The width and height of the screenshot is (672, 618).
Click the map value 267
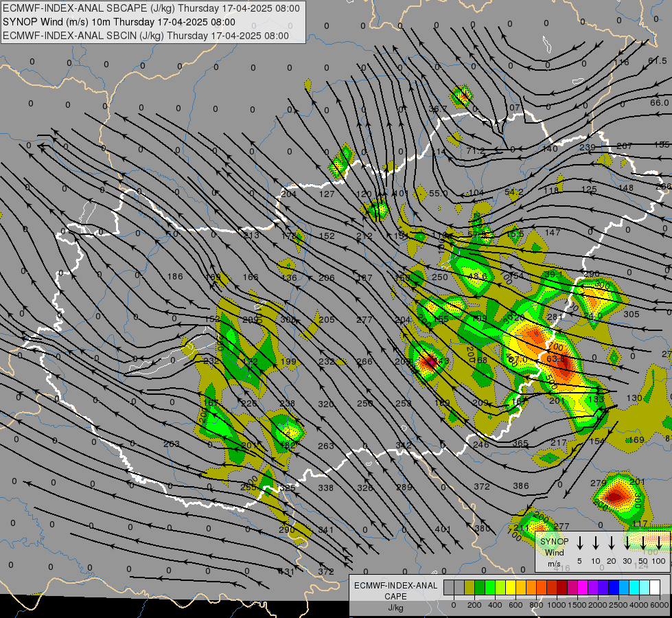point(624,146)
